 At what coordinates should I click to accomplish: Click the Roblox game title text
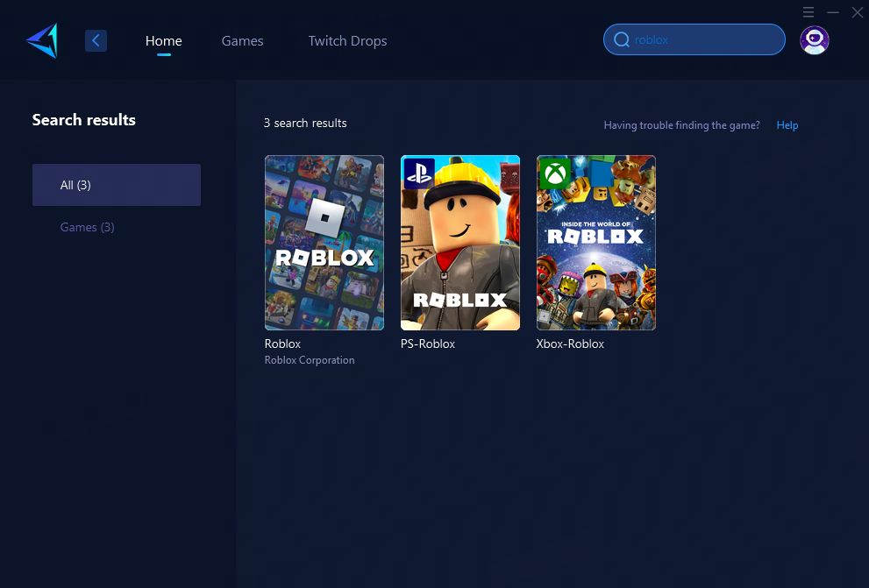tap(282, 344)
